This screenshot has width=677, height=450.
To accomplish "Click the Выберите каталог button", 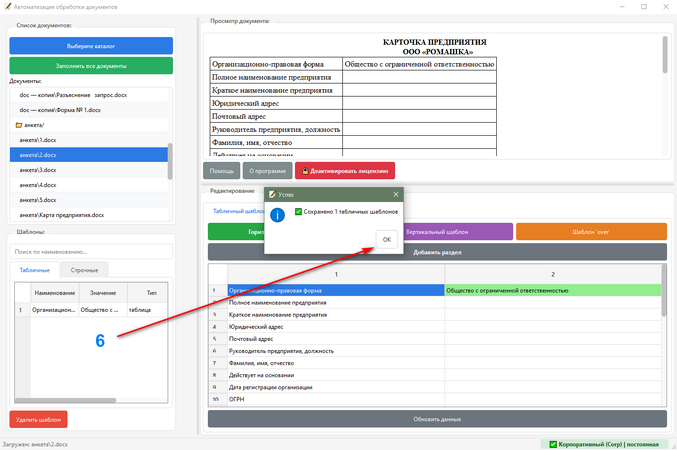I will [91, 46].
